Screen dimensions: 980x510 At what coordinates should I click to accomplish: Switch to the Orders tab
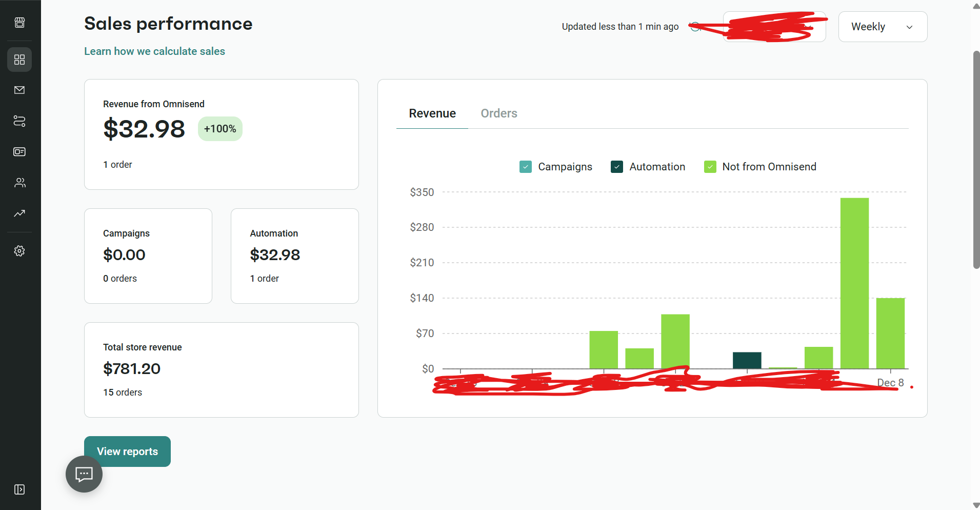[498, 113]
